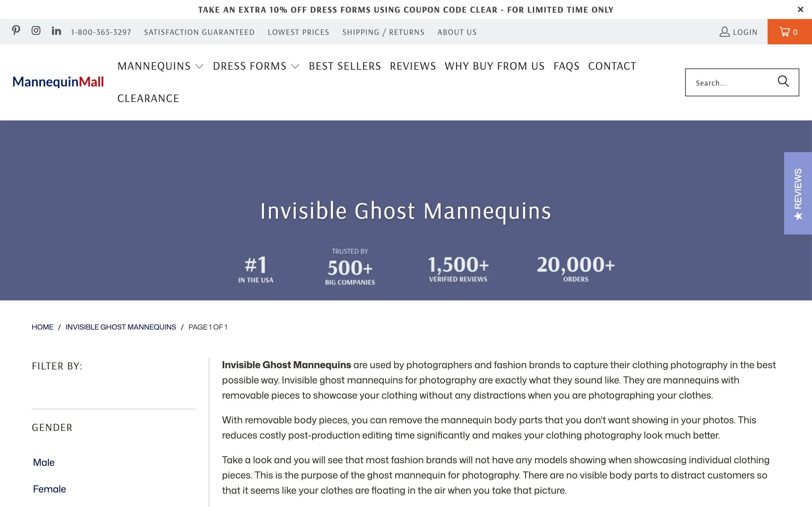Call the 1-800-365-3297 phone link

pyautogui.click(x=101, y=32)
